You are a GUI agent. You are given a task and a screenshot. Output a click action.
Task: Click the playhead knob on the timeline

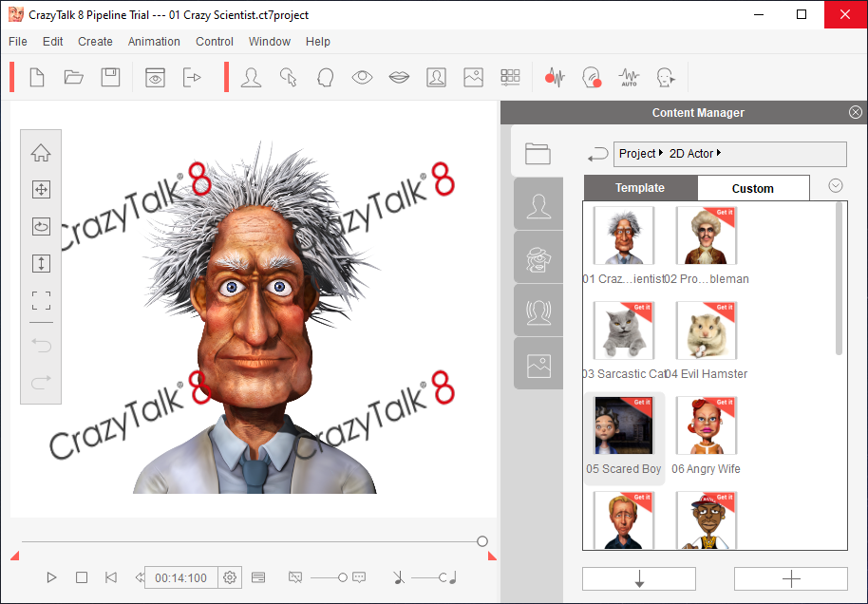(x=482, y=541)
